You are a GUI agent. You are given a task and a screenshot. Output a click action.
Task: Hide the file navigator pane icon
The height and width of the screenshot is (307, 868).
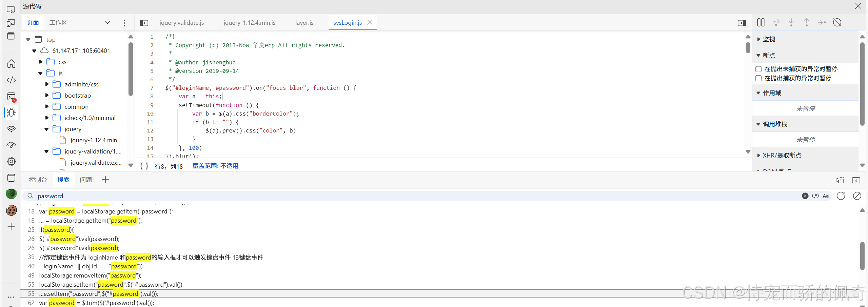click(x=144, y=23)
